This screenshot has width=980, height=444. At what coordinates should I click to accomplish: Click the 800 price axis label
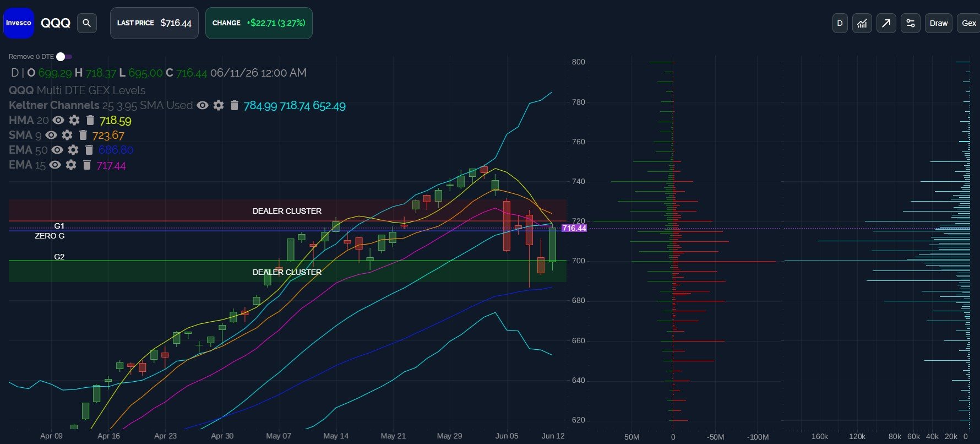[x=579, y=62]
